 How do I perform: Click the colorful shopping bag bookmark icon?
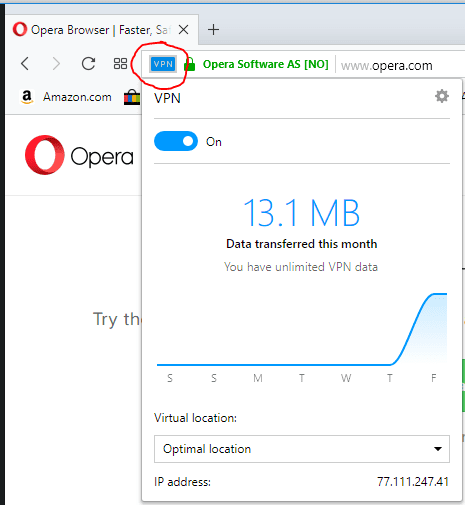132,97
